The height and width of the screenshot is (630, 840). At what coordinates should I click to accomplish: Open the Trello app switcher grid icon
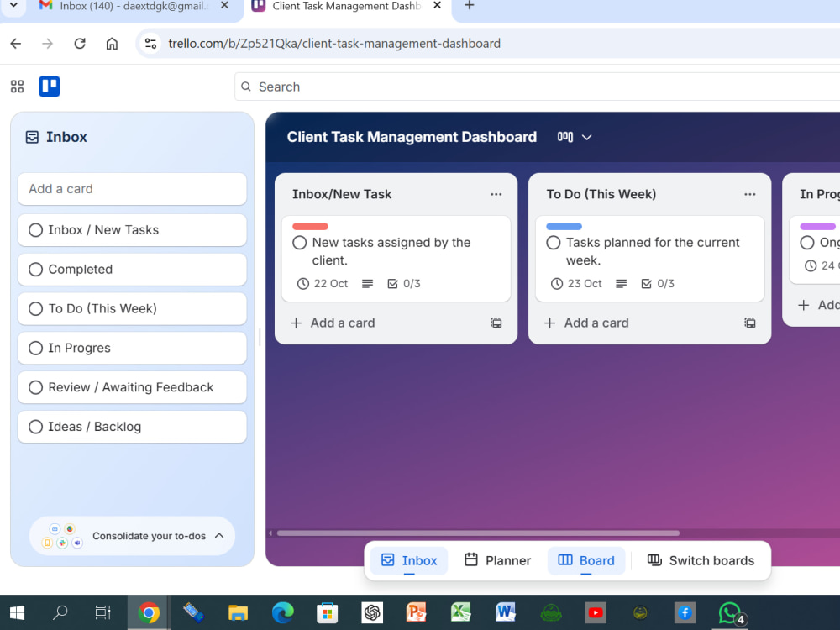tap(17, 87)
